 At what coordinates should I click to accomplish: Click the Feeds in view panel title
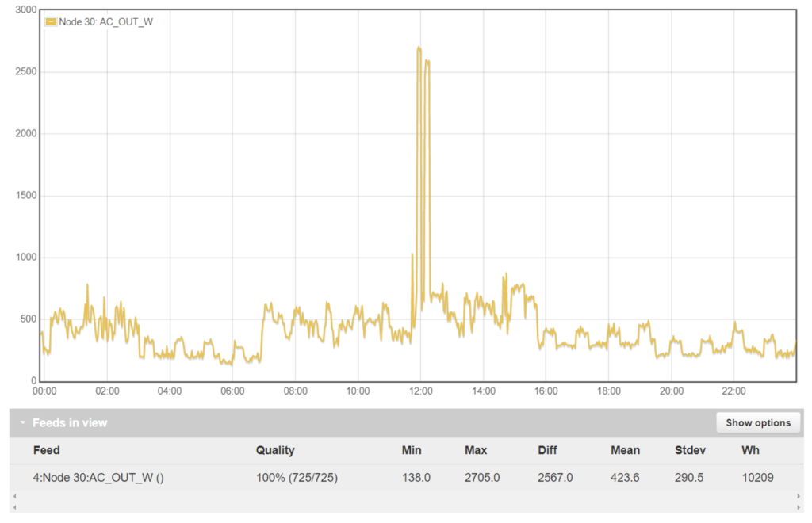tap(70, 423)
